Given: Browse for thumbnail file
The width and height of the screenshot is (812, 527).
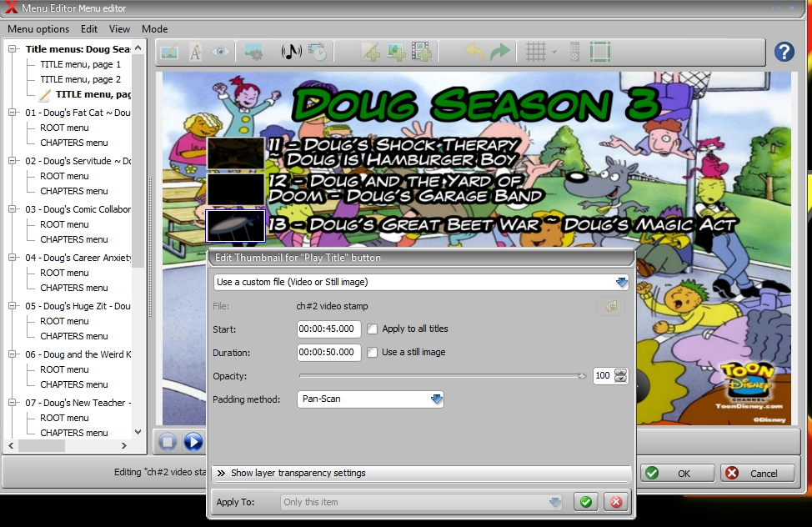Looking at the screenshot, I should coord(611,306).
